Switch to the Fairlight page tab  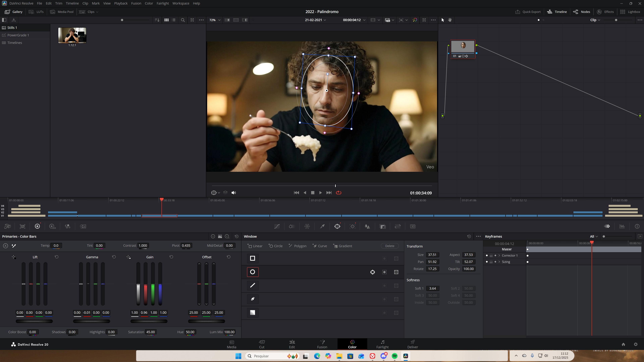tap(382, 344)
